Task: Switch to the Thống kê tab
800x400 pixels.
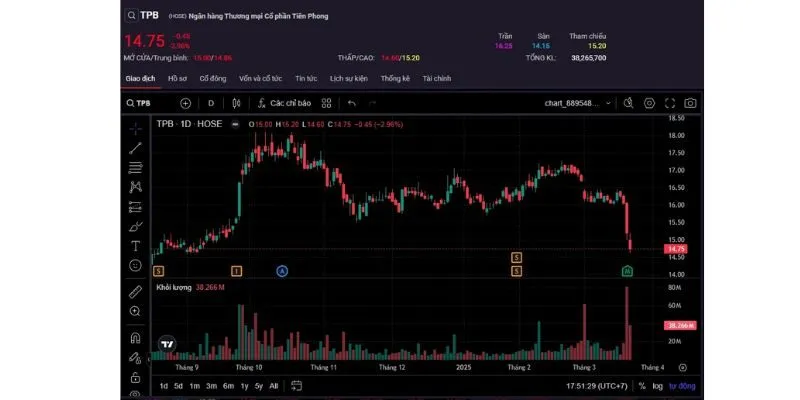Action: pos(395,79)
